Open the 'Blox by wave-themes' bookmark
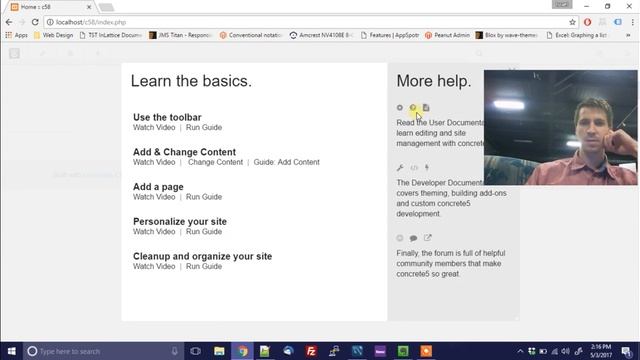Screen dimensions: 640x360 507,36
